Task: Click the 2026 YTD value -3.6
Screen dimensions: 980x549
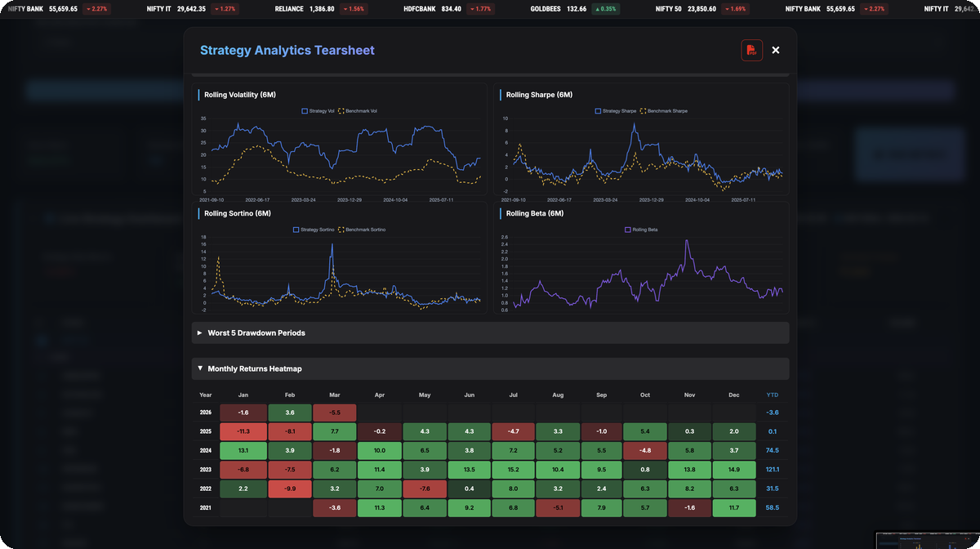Action: coord(773,413)
